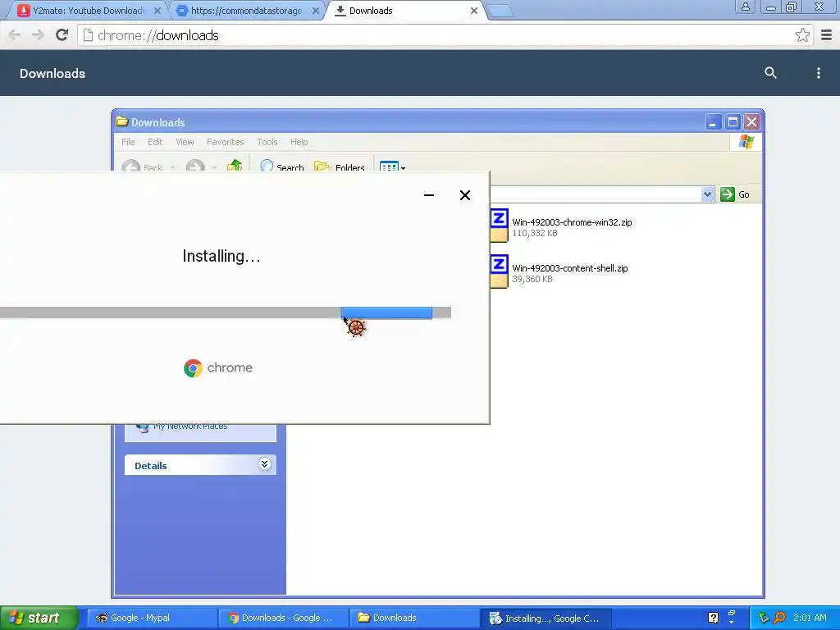Click the explorer Back button

[142, 167]
